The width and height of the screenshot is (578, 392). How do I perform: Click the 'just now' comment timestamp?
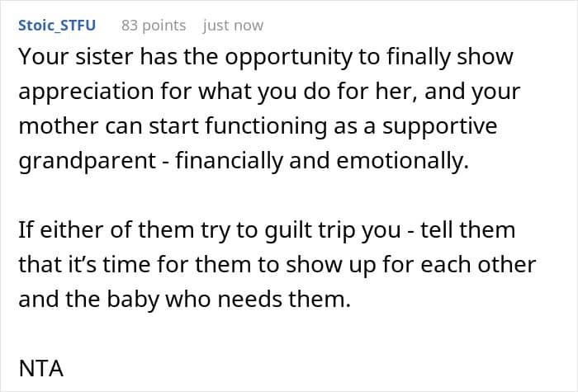coord(233,25)
